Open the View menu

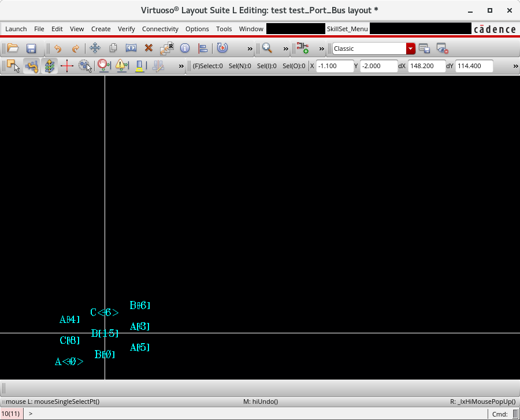click(x=77, y=29)
